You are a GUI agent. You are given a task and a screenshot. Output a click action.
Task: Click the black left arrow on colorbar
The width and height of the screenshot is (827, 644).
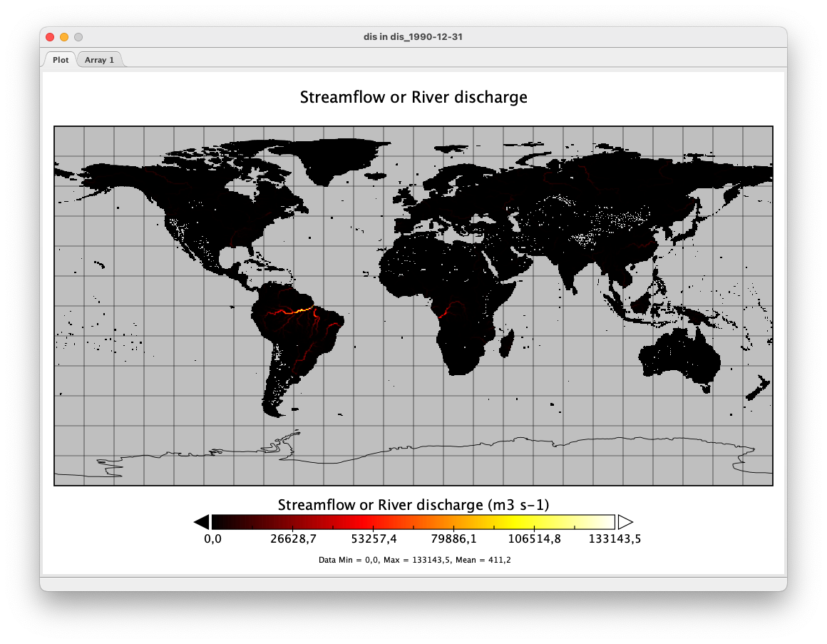coord(202,522)
